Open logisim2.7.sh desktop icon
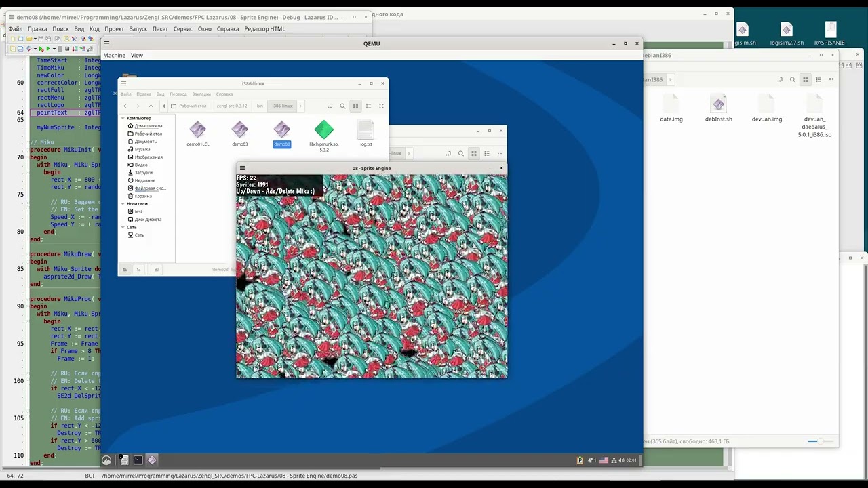Viewport: 868px width, 488px height. 787,34
